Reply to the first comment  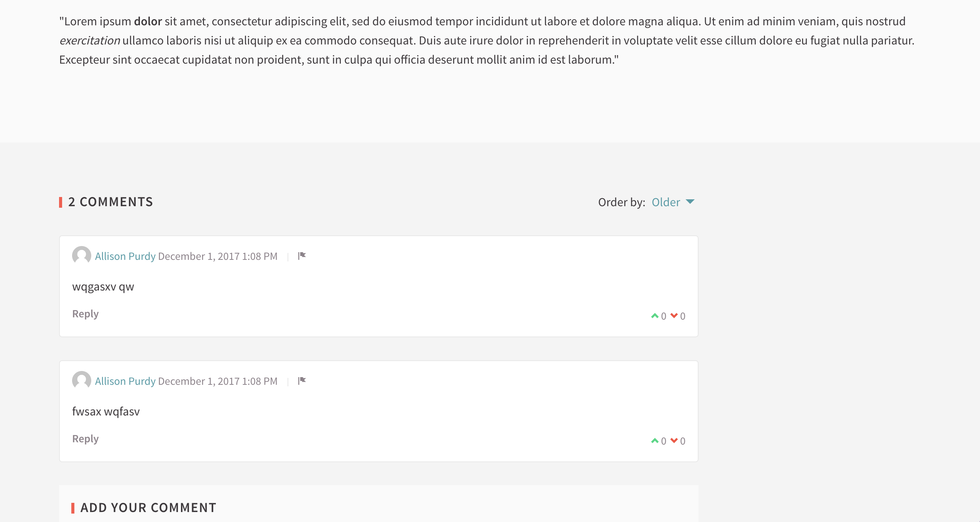[85, 313]
